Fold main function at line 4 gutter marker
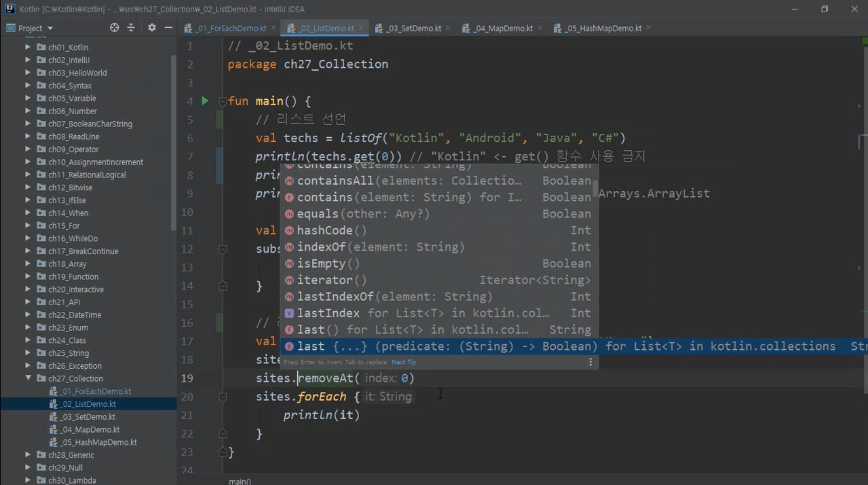 pos(222,101)
